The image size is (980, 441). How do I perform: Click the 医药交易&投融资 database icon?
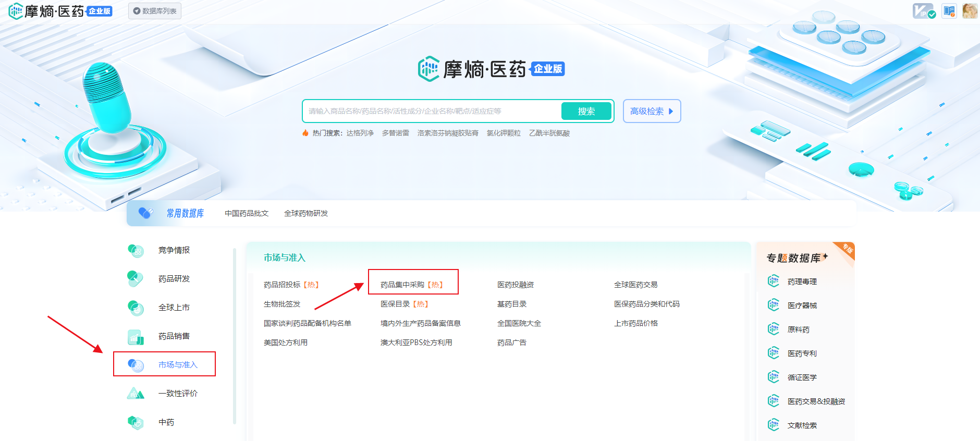point(774,401)
